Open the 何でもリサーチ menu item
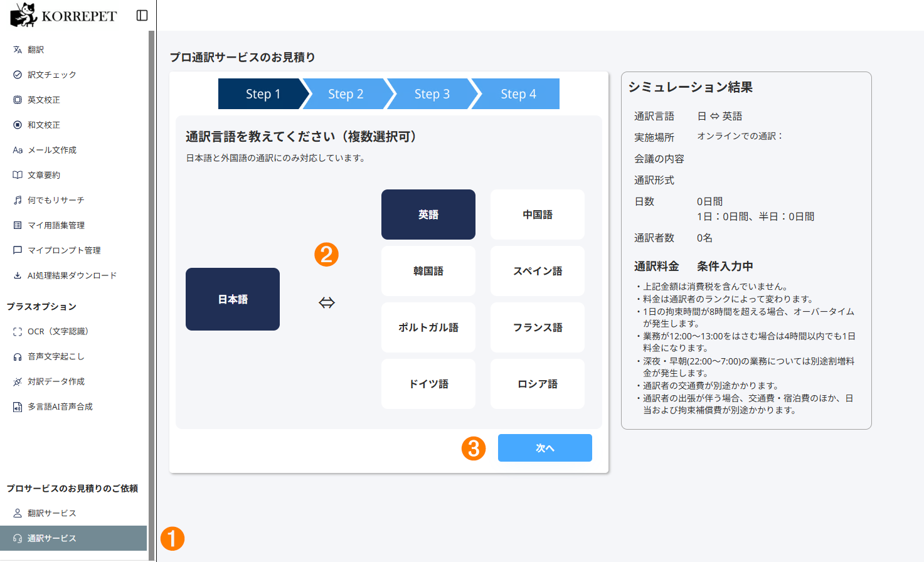This screenshot has width=924, height=562. click(x=73, y=200)
